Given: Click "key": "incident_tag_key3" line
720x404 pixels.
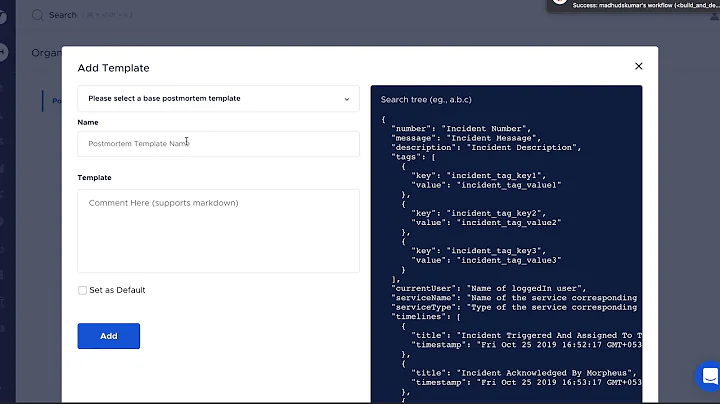Looking at the screenshot, I should (x=478, y=251).
